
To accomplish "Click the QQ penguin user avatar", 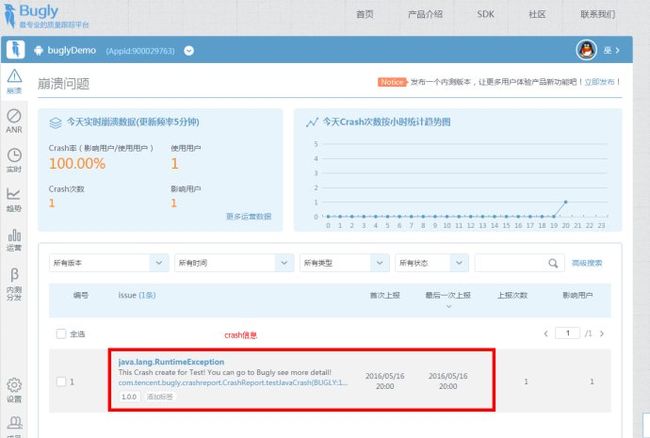I will 587,50.
